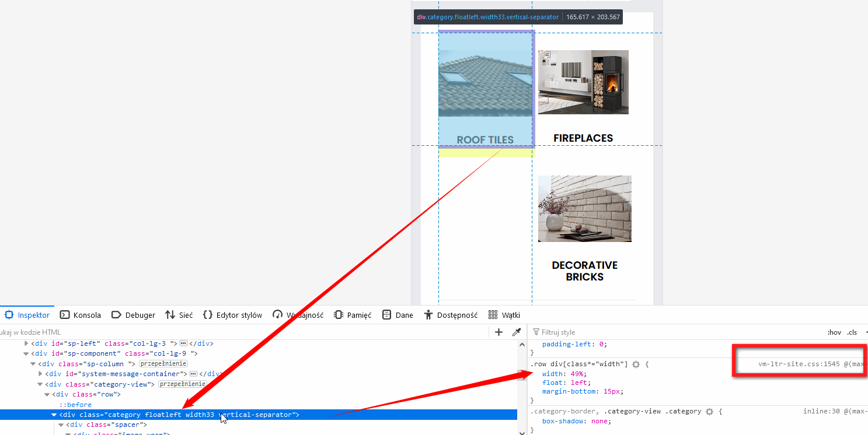Collapse the sp-component div node

coord(26,353)
